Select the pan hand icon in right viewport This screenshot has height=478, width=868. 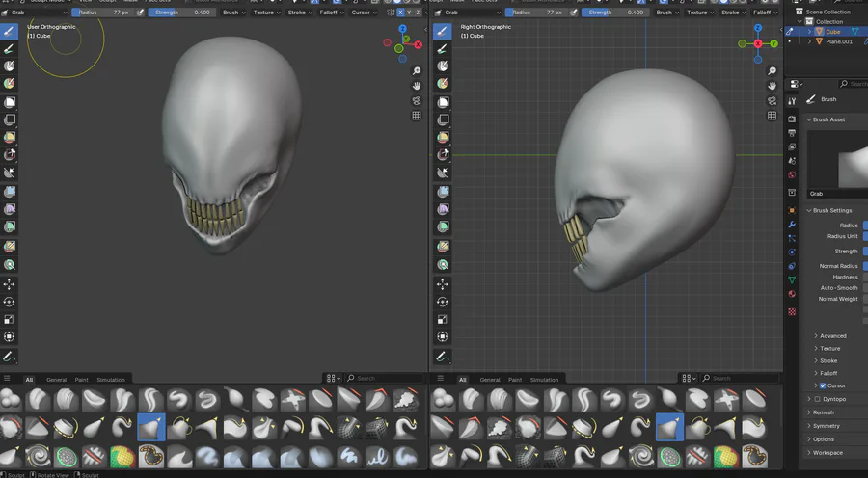[773, 86]
